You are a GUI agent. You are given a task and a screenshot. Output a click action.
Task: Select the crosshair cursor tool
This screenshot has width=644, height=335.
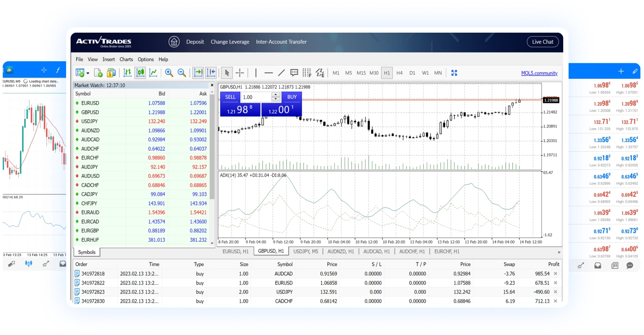click(240, 73)
